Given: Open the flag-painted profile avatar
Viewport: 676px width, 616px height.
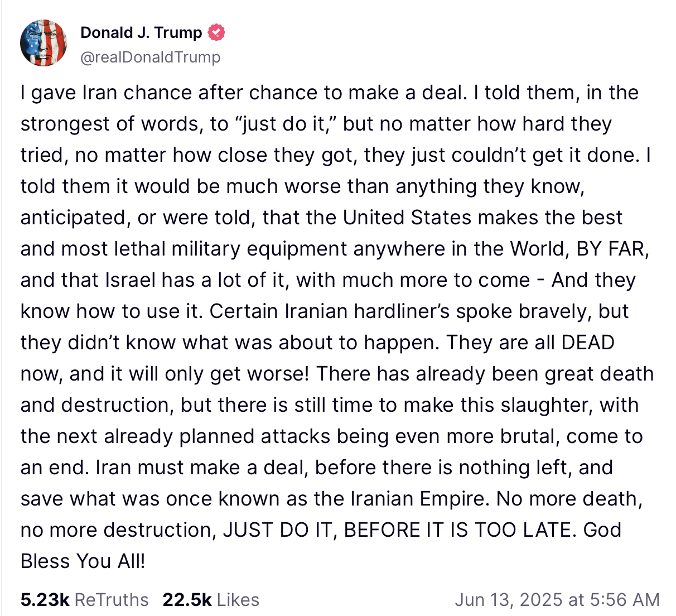Looking at the screenshot, I should (44, 44).
